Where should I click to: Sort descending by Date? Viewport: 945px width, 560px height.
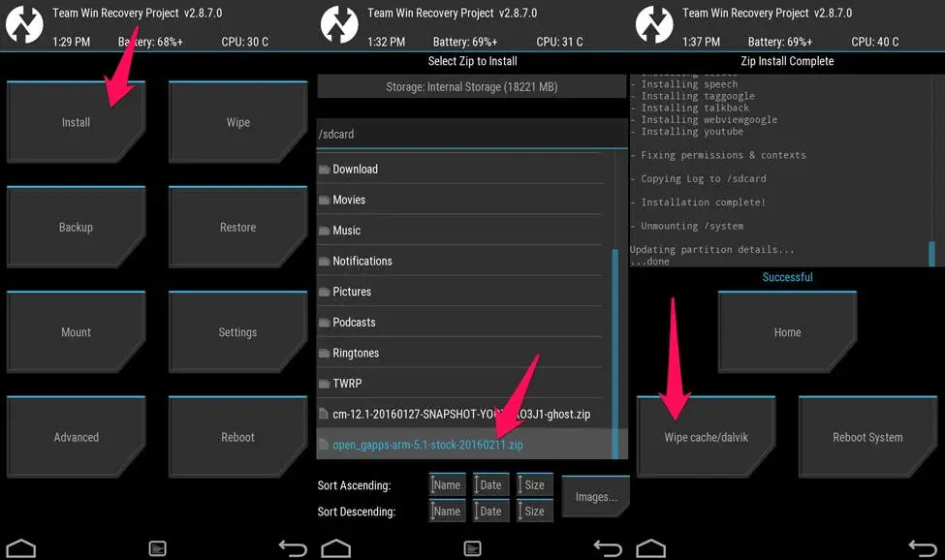coord(491,512)
